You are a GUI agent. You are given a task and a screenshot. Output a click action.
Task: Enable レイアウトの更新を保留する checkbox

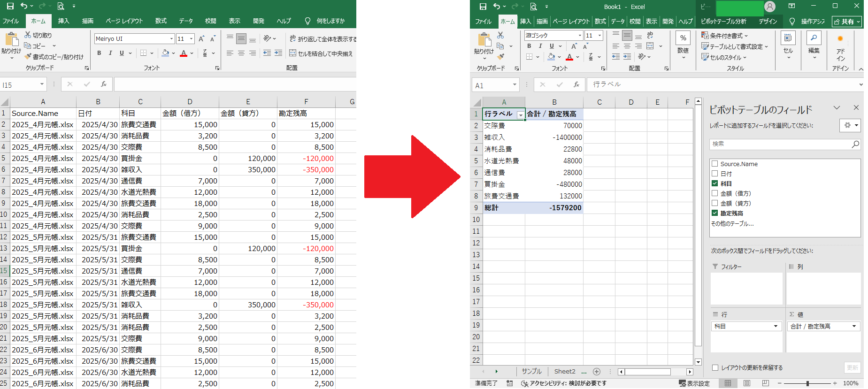[715, 368]
